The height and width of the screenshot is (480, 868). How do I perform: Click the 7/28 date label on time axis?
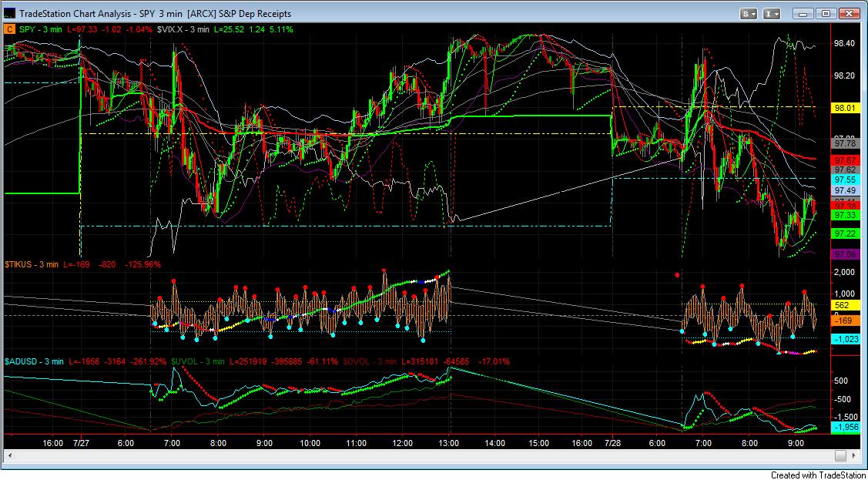click(613, 444)
